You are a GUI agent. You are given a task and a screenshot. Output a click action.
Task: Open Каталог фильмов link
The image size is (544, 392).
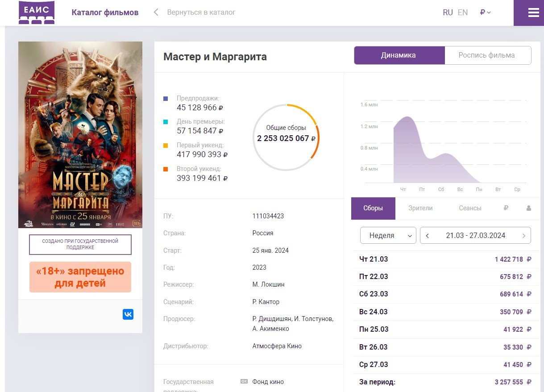coord(105,13)
